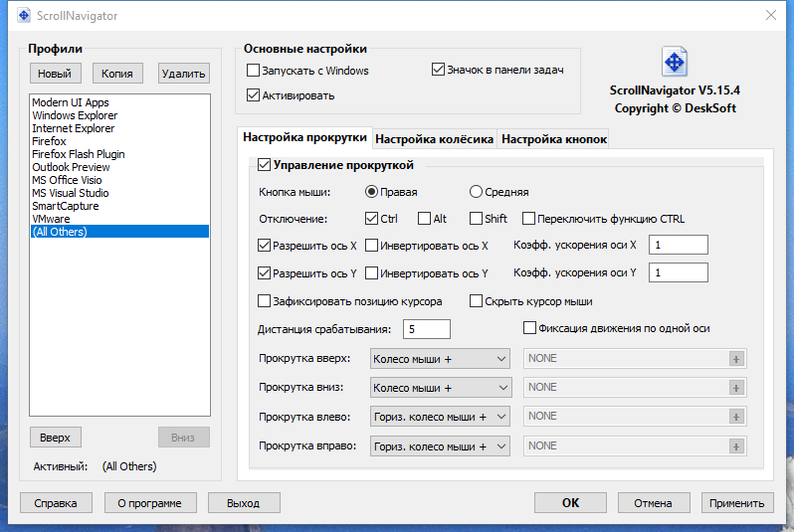Click plus button in Прокрутка вверх row
794x532 pixels.
point(735,359)
